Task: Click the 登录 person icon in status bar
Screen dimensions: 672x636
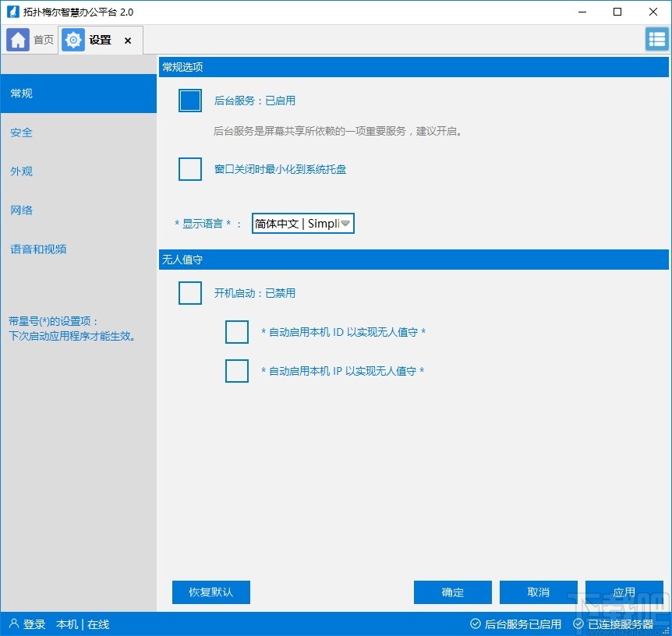Action: pos(14,624)
